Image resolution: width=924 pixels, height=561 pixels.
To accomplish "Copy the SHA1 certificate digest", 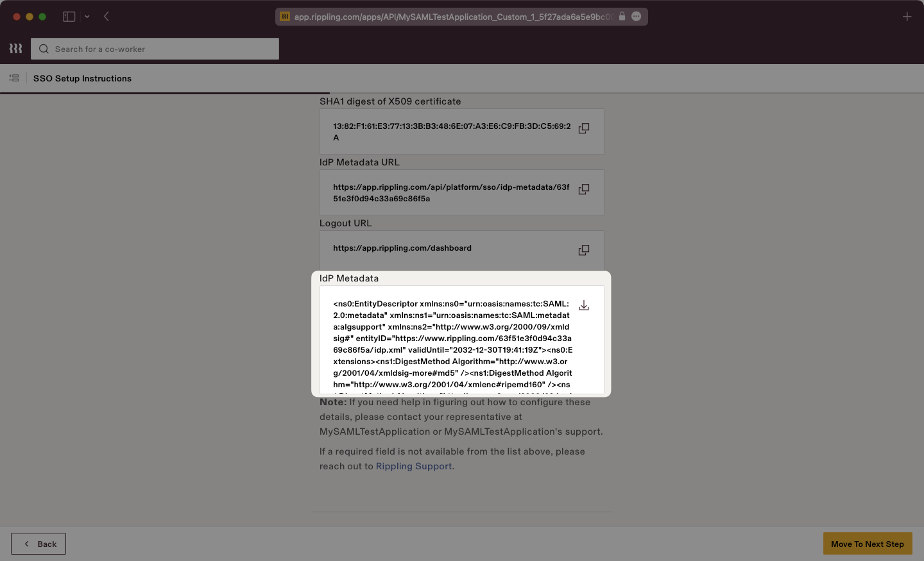I will coord(583,128).
